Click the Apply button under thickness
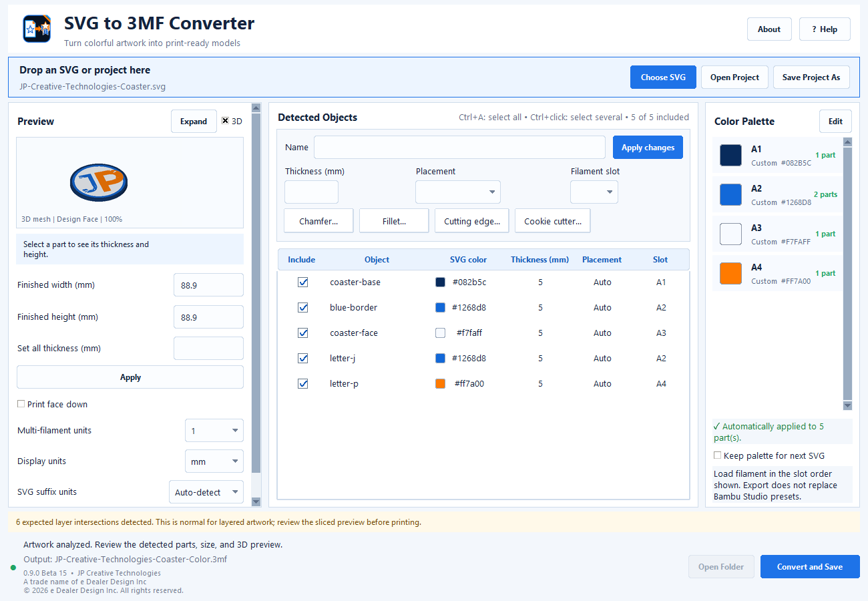868x601 pixels. [130, 377]
